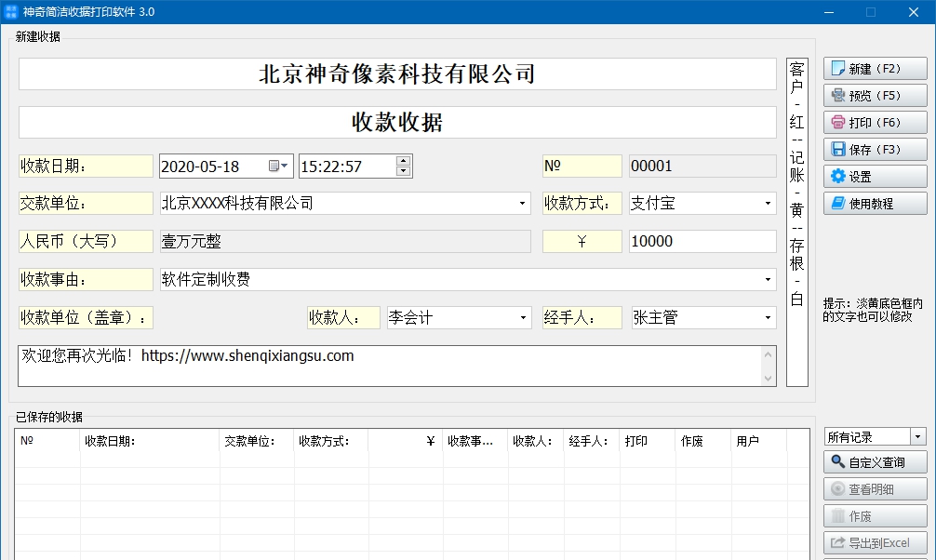Image resolution: width=936 pixels, height=560 pixels.
Task: Expand the 收款人 payee dropdown showing 李会计
Action: (x=522, y=316)
